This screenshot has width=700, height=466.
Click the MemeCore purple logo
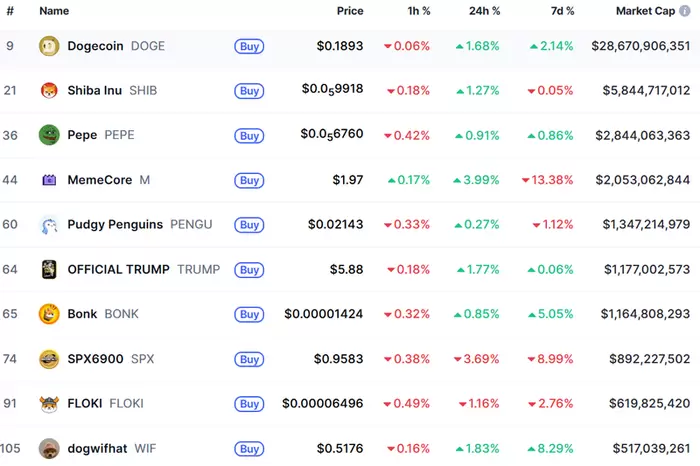pyautogui.click(x=48, y=180)
